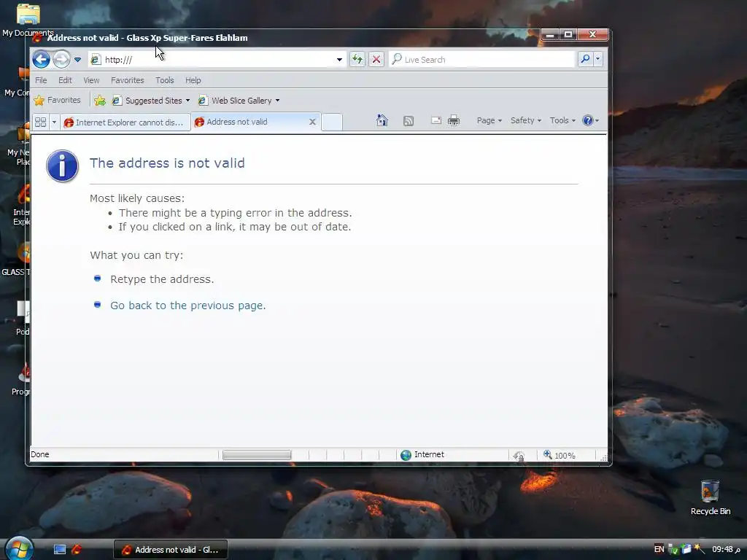
Task: Open the File menu
Action: pos(41,80)
